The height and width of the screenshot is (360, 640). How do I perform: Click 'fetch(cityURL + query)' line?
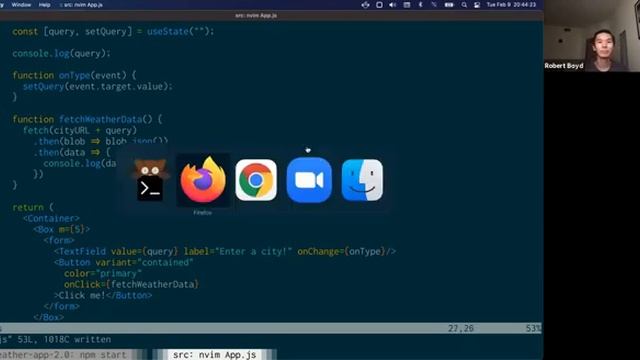(80, 131)
